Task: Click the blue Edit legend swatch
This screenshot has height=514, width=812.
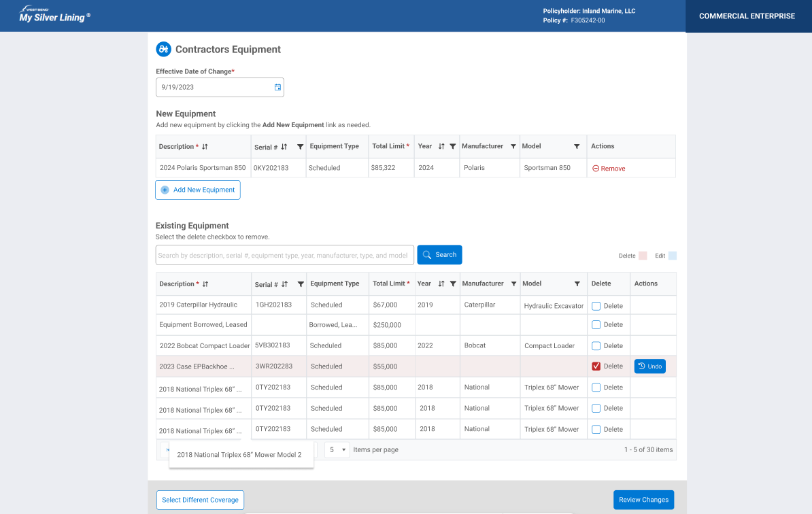Action: [x=672, y=256]
